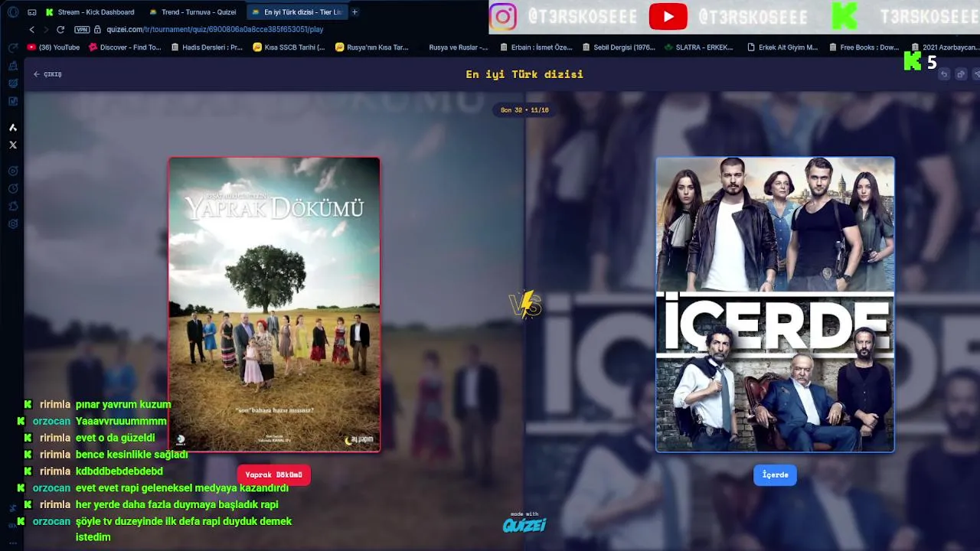Screen dimensions: 980x551
Task: Open the Discover - Find To... bookmark
Action: pos(125,47)
